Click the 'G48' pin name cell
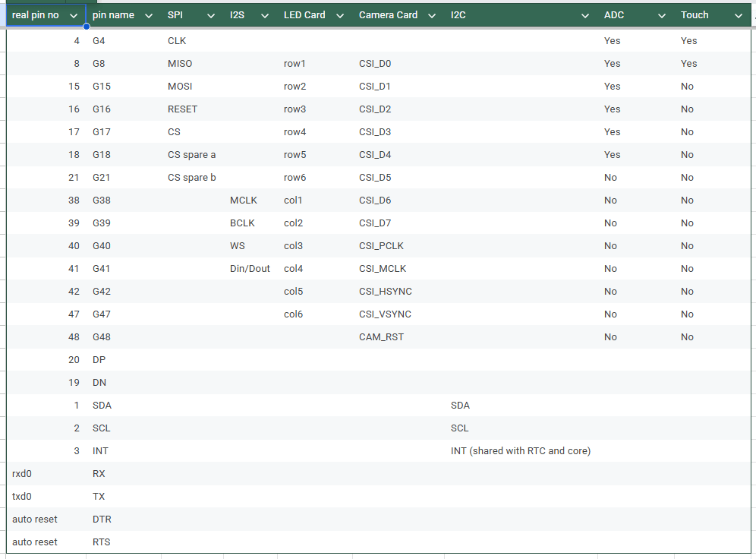 pos(125,337)
